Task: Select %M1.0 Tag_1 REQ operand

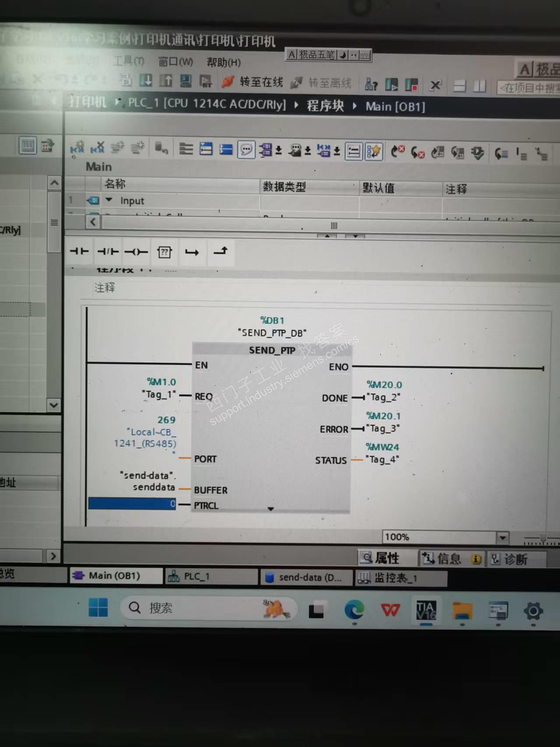Action: pyautogui.click(x=160, y=388)
